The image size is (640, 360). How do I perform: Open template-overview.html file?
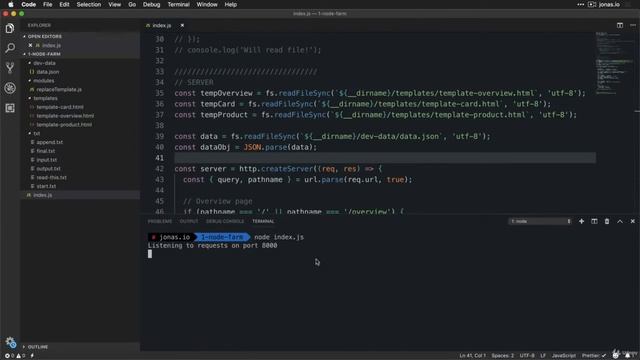click(x=65, y=116)
